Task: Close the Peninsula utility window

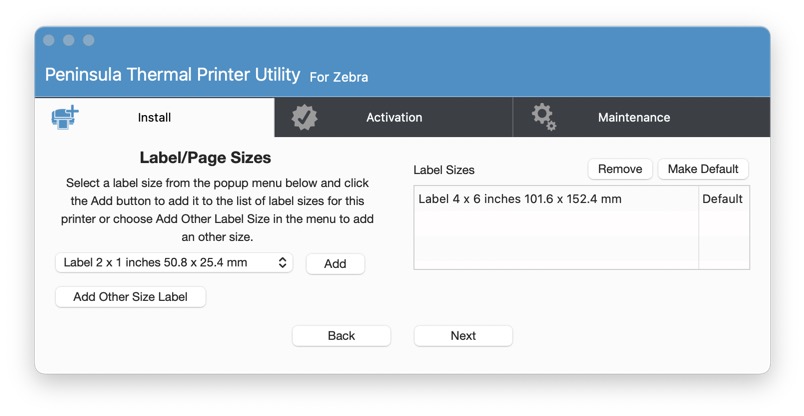Action: point(49,40)
